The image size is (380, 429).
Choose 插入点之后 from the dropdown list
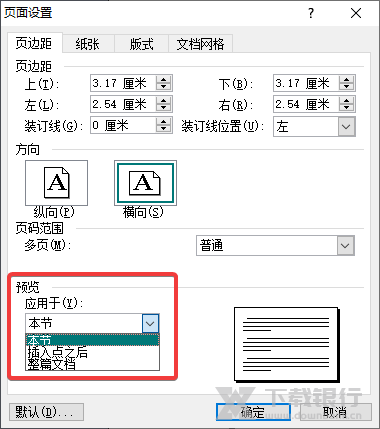point(92,352)
